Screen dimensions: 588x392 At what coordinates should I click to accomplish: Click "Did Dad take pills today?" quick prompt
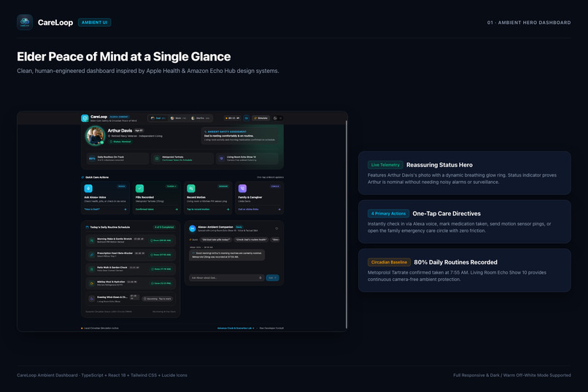pos(216,239)
